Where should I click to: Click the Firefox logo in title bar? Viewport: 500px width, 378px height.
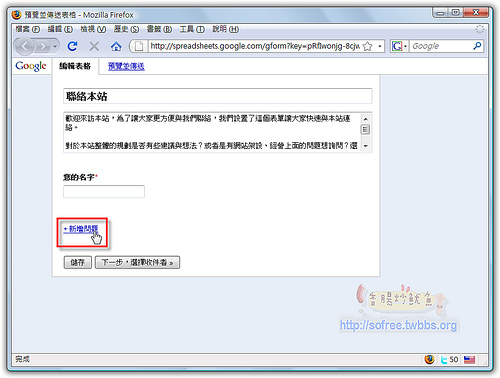tap(16, 15)
